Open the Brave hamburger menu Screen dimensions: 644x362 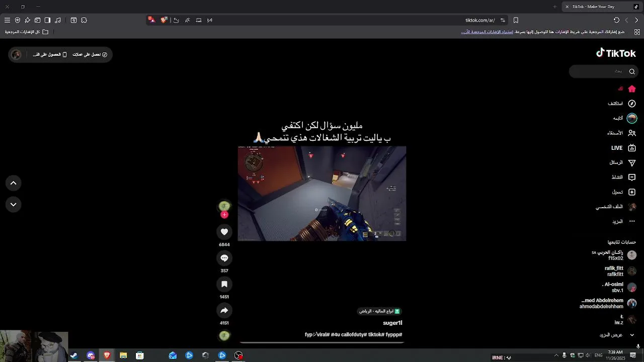point(7,20)
